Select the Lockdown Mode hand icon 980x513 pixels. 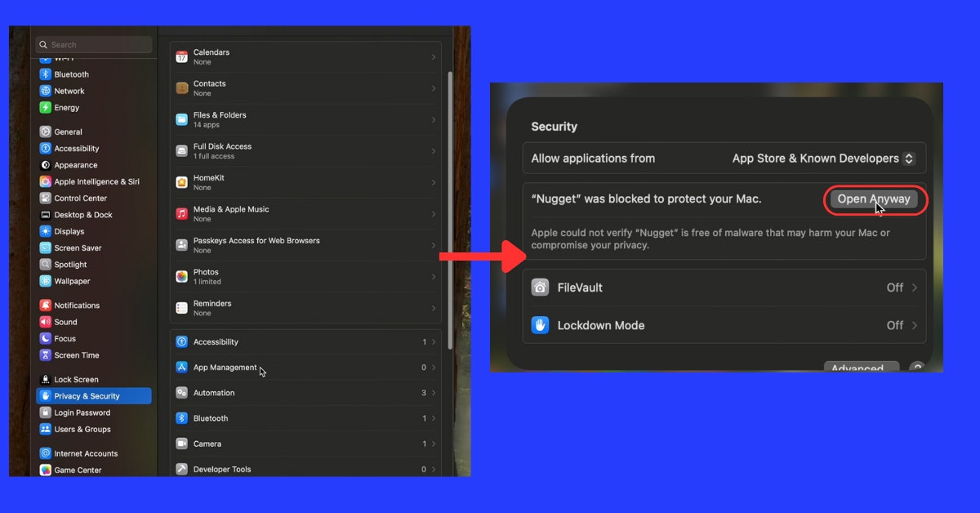coord(539,325)
